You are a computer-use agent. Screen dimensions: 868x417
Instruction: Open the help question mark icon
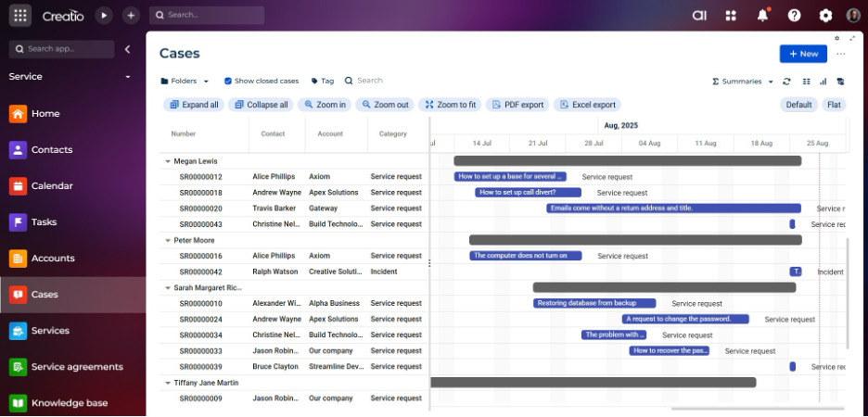coord(794,15)
